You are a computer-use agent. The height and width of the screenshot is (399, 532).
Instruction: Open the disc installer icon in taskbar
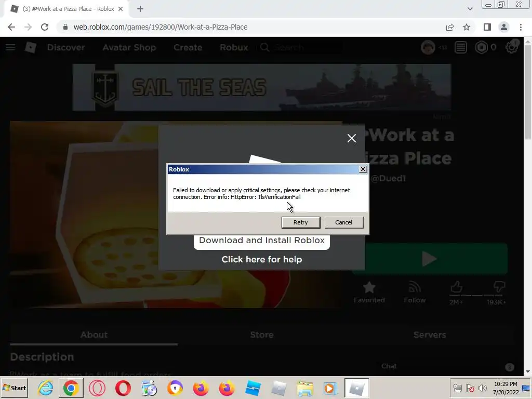tap(149, 388)
